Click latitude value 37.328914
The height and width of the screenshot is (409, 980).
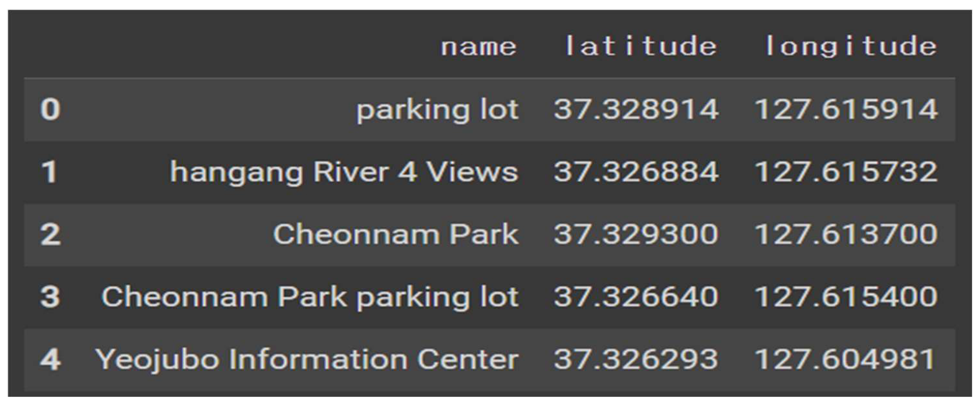636,110
